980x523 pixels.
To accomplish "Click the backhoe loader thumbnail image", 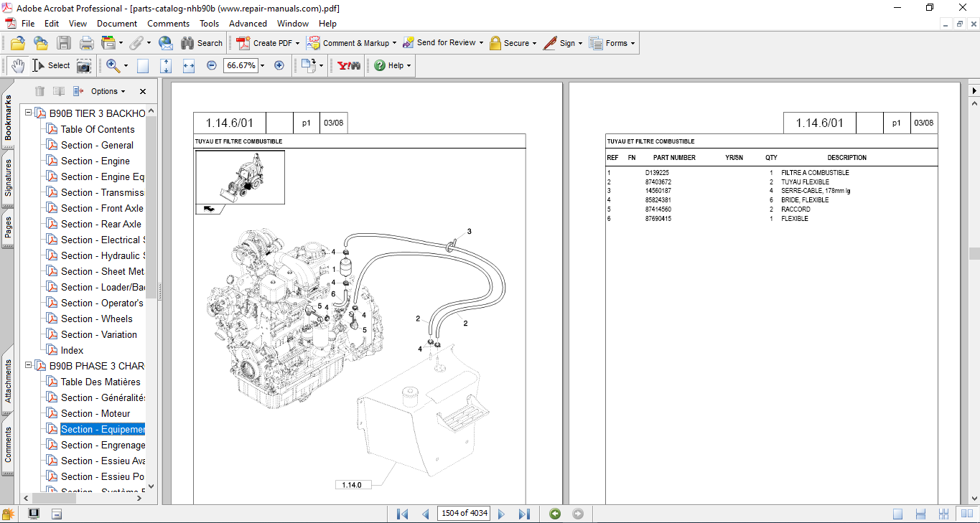I will pyautogui.click(x=240, y=177).
